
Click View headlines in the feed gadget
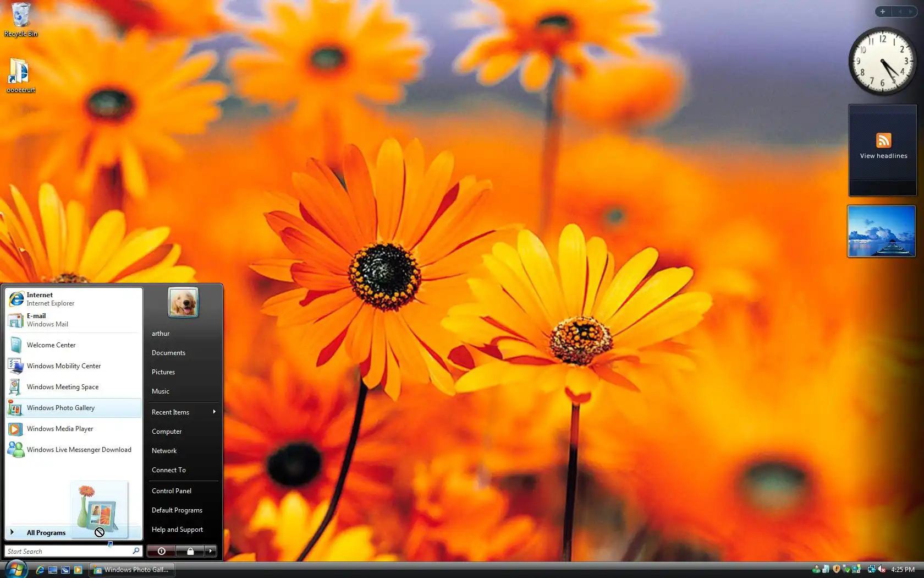click(883, 156)
